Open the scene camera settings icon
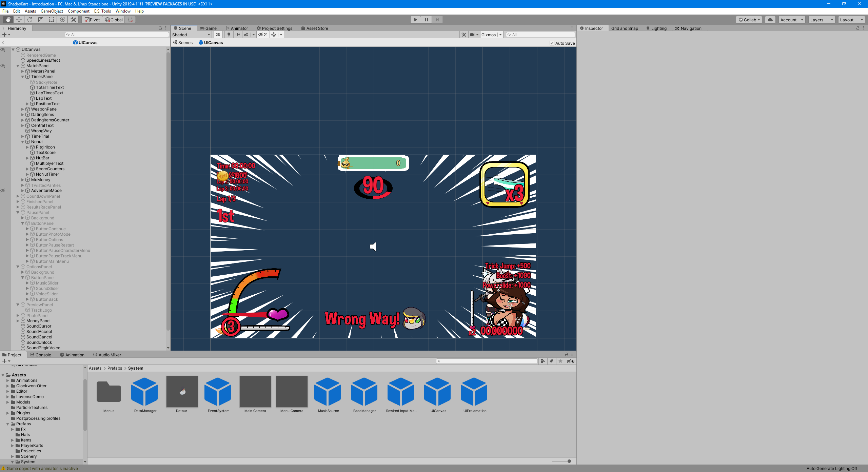 [472, 35]
